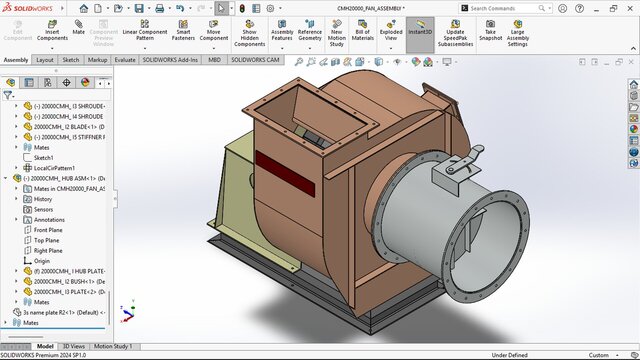Open the Exploded View dropdown arrow

point(391,49)
